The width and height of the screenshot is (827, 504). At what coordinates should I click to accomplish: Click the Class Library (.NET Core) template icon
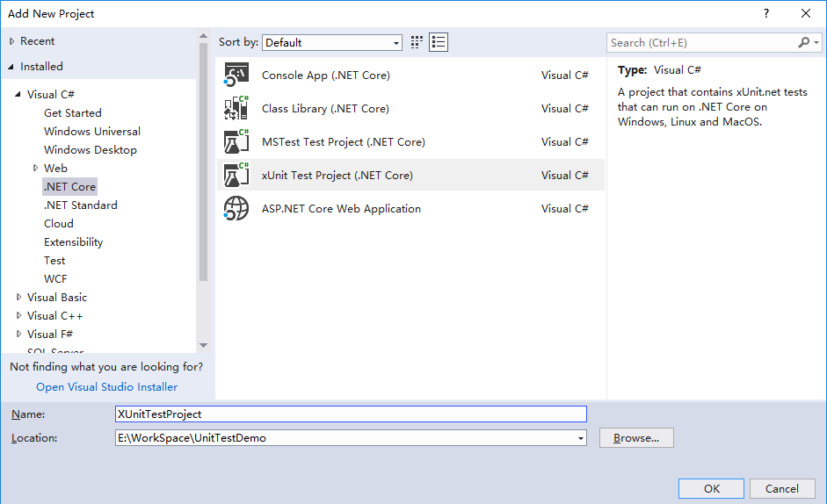pos(236,108)
